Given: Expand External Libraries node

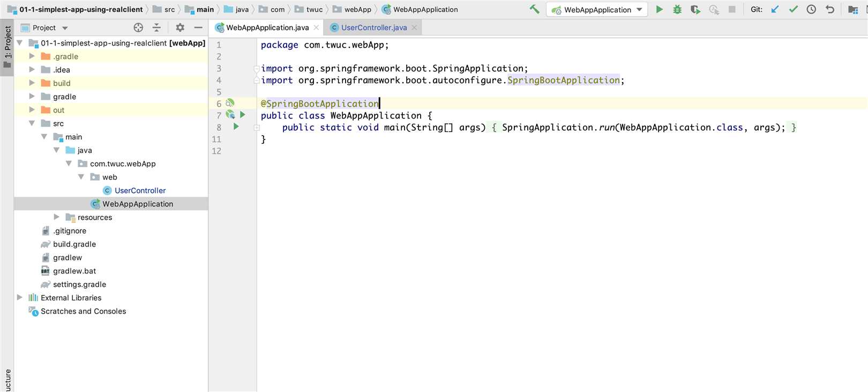Looking at the screenshot, I should (19, 297).
